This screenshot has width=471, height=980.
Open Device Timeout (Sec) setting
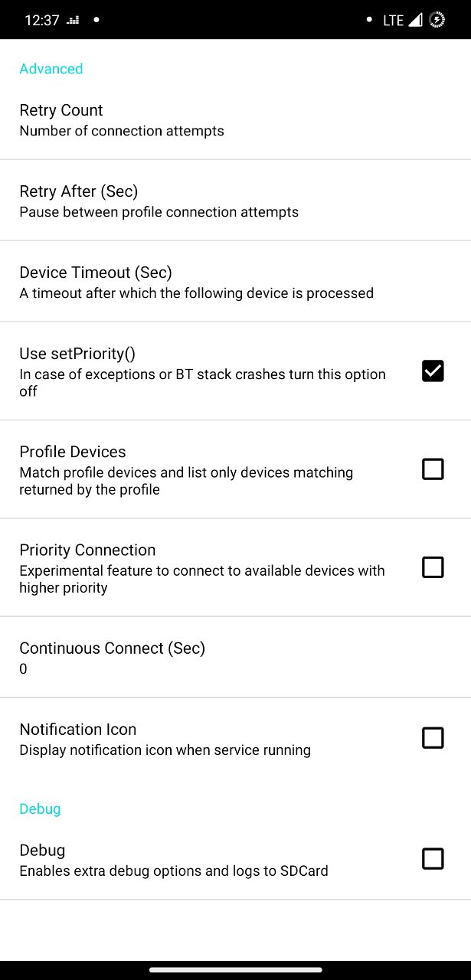pos(235,282)
